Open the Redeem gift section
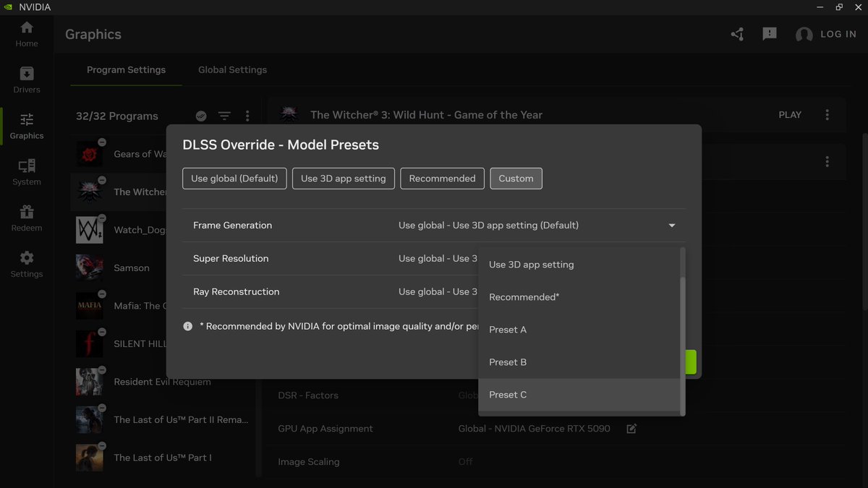This screenshot has height=488, width=868. 27,218
